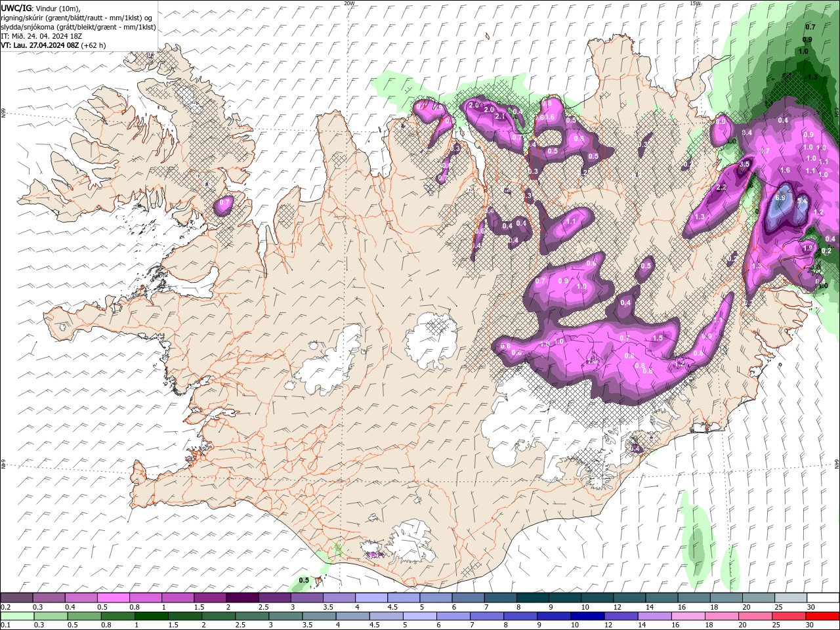The height and width of the screenshot is (630, 840).
Task: Select the 'IT: Mið. 24. 04. 2024 18Z' line
Action: pyautogui.click(x=41, y=36)
